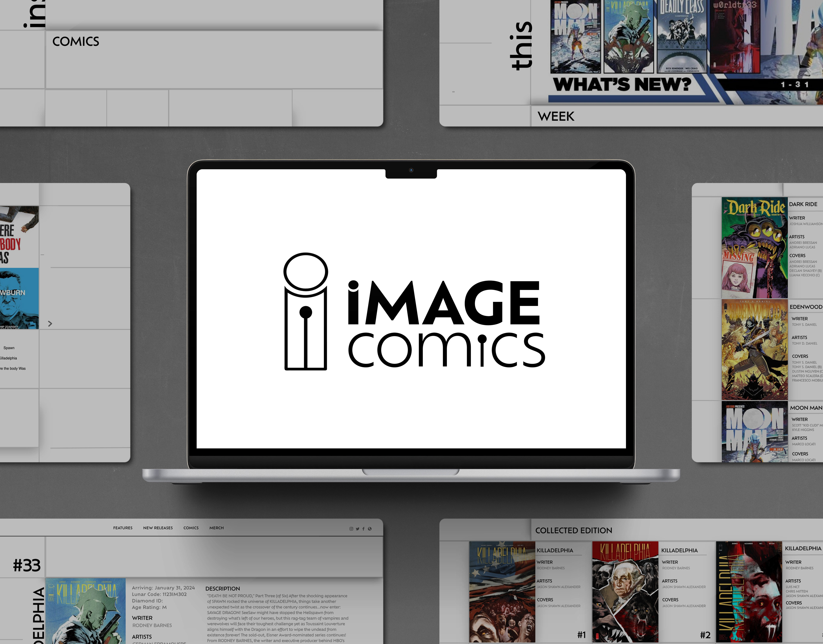
Task: Click the DESCRIPTION heading on issue #33 page
Action: (222, 589)
